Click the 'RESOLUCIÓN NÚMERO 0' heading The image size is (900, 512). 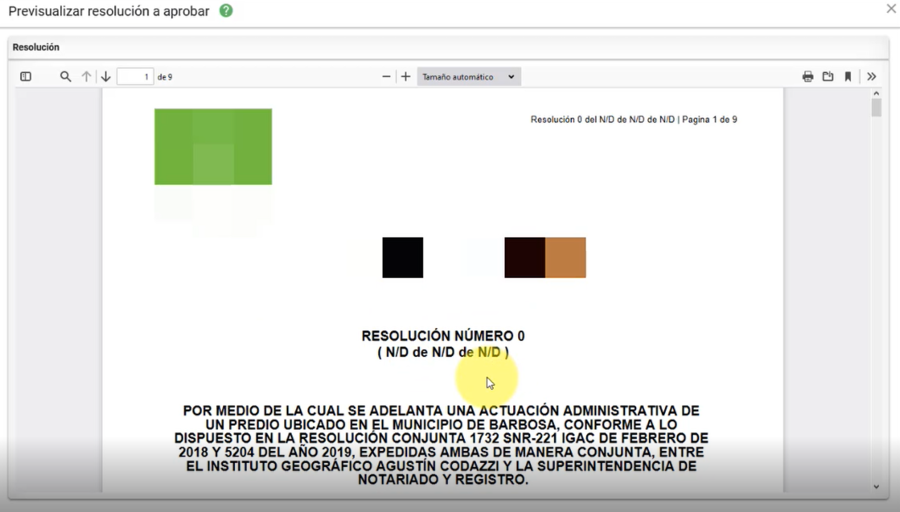coord(443,336)
